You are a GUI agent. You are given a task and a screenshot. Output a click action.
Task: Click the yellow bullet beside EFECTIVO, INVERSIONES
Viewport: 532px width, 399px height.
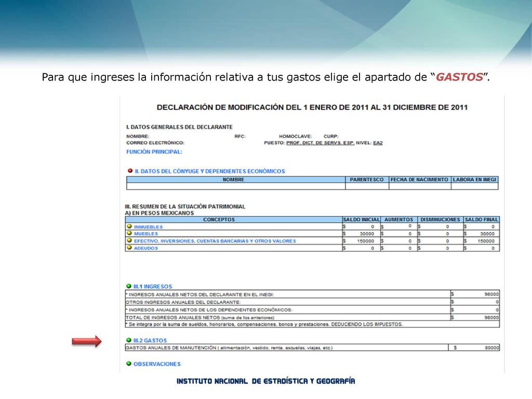tap(129, 240)
